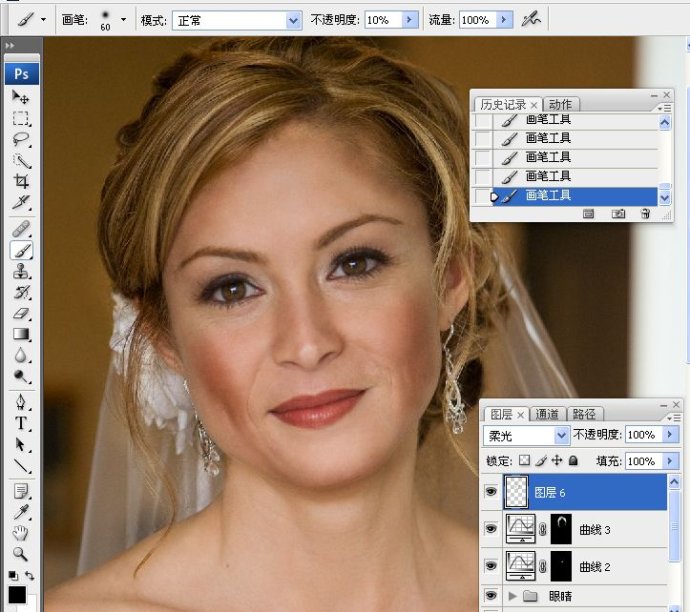This screenshot has height=612, width=690.
Task: Select the Rectangular Marquee tool
Action: pyautogui.click(x=20, y=118)
